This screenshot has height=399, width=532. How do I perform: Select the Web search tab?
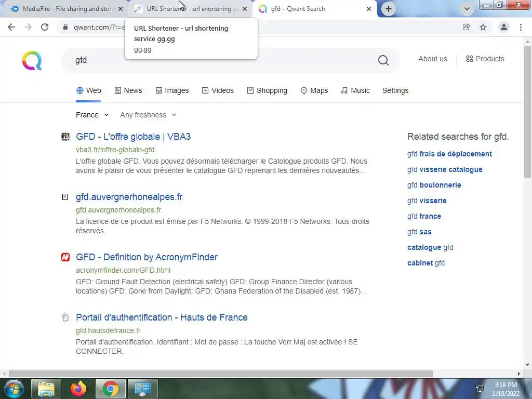tap(88, 90)
